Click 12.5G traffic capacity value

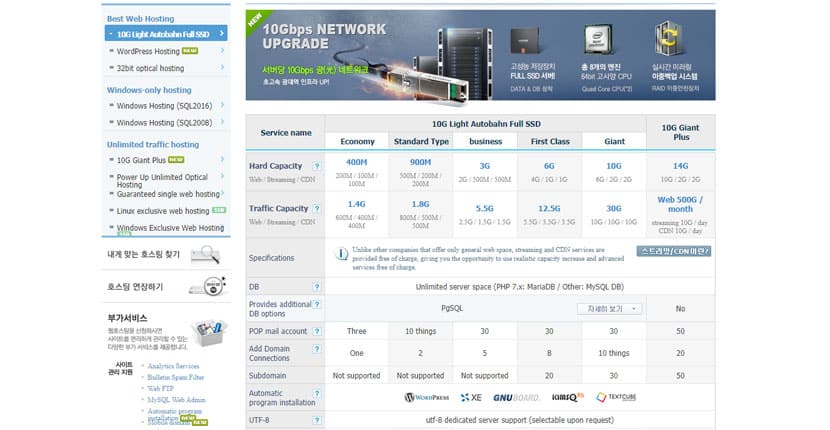pyautogui.click(x=549, y=209)
